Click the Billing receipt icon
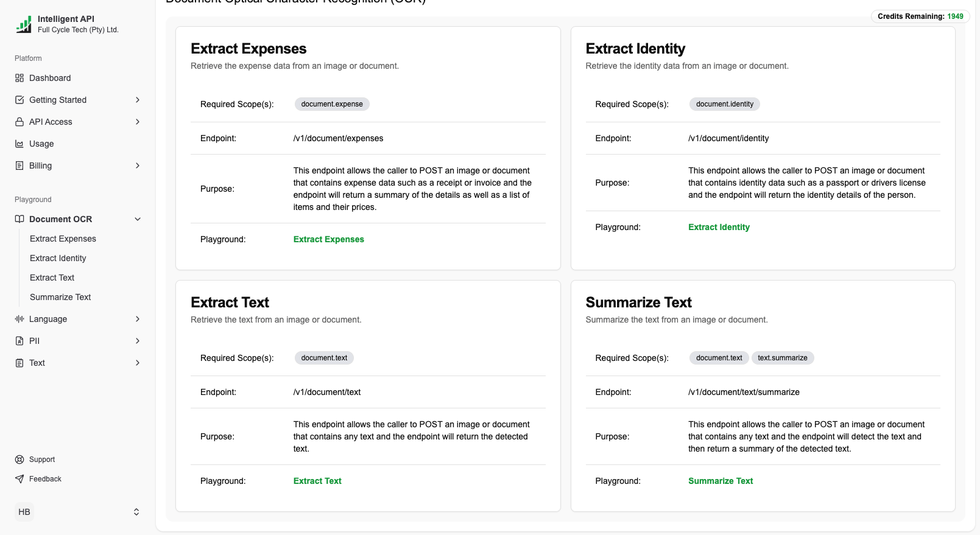The image size is (980, 535). 19,166
